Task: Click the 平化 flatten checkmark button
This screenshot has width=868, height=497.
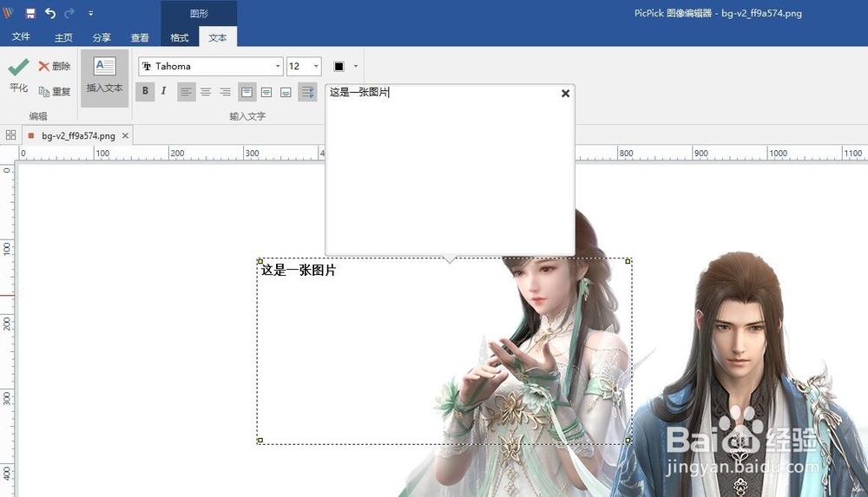Action: pos(18,75)
